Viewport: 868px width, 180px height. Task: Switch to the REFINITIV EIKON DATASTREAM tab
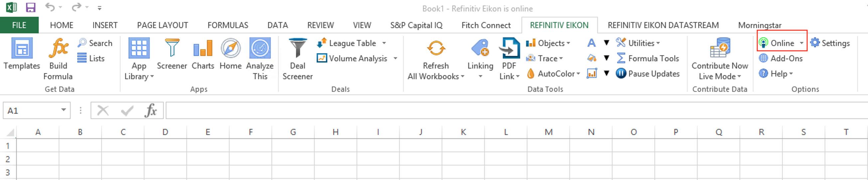point(663,25)
